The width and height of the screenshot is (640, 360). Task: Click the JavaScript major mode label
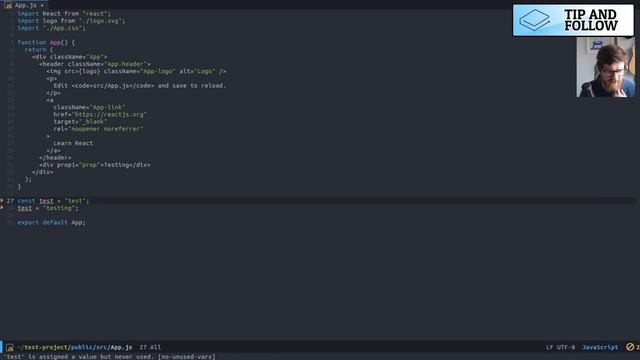click(x=600, y=347)
